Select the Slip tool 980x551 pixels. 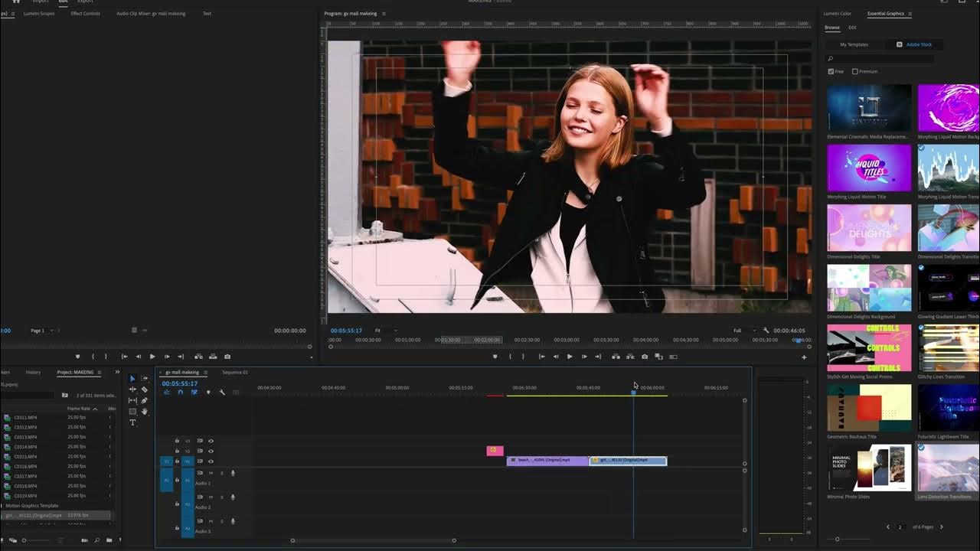click(132, 400)
